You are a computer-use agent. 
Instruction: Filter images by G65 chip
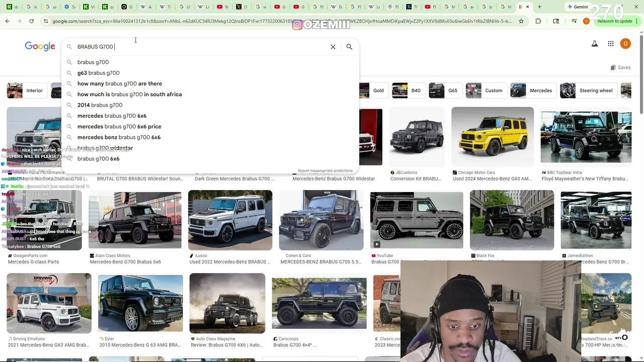pos(445,90)
